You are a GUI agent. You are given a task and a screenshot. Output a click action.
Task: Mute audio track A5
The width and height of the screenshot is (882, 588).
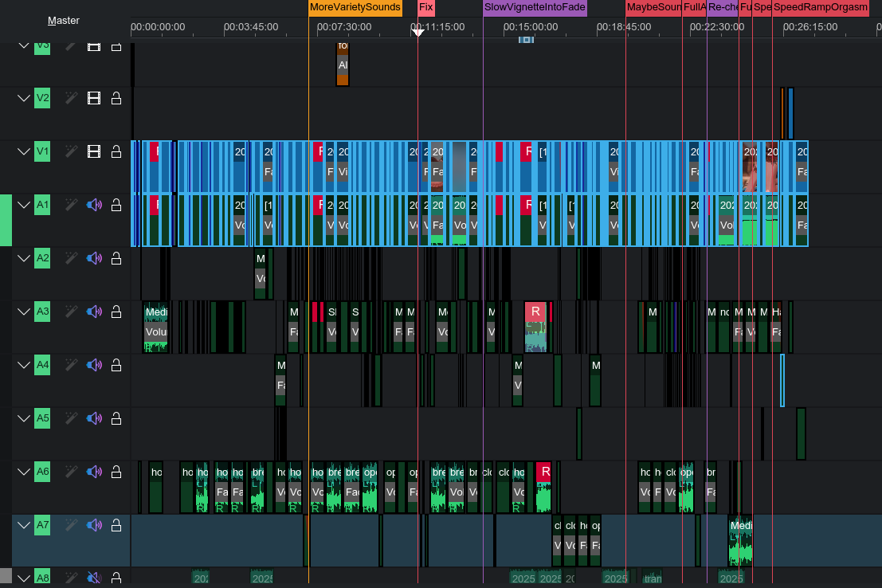[94, 418]
